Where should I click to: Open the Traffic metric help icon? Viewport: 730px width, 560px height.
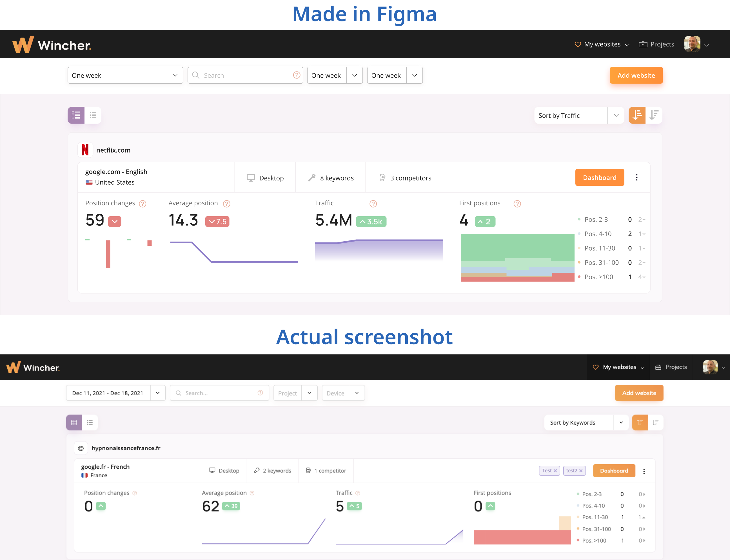[373, 203]
